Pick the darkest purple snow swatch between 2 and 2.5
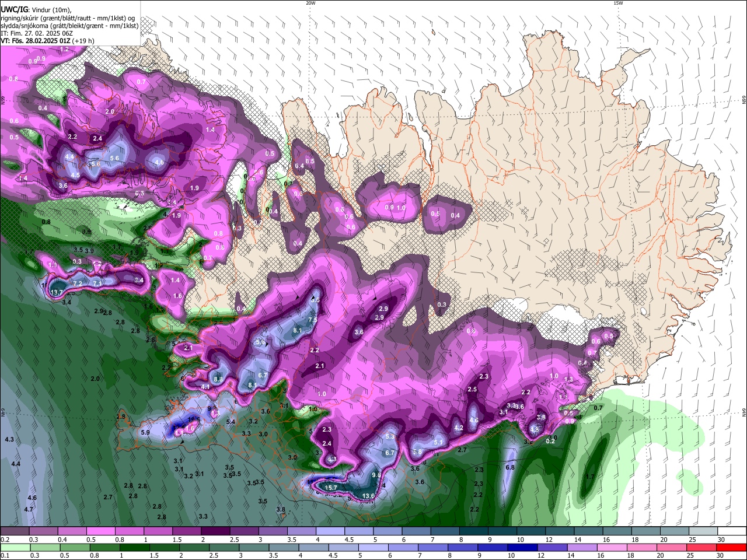747x560 pixels. (x=215, y=531)
